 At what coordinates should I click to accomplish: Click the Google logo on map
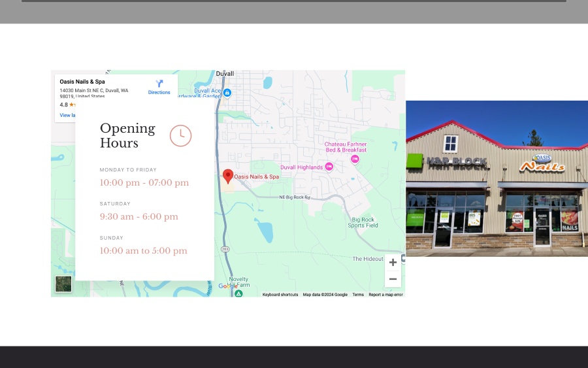[227, 286]
